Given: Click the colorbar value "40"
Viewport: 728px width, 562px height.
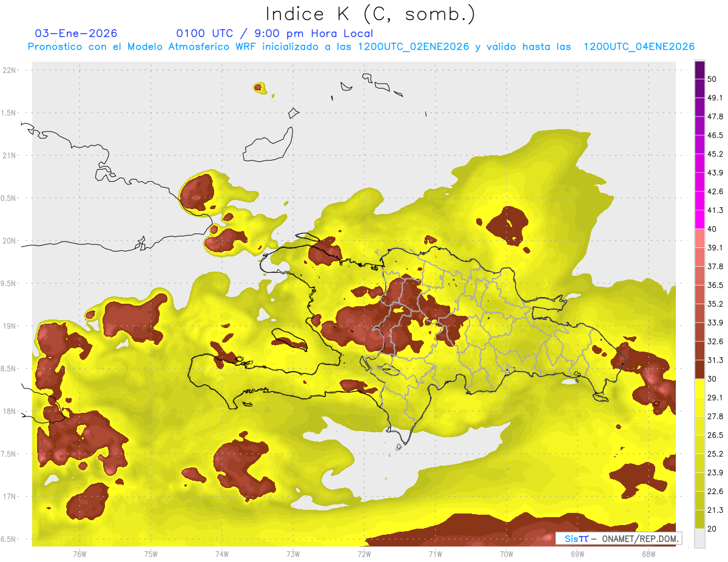Looking at the screenshot, I should click(712, 229).
